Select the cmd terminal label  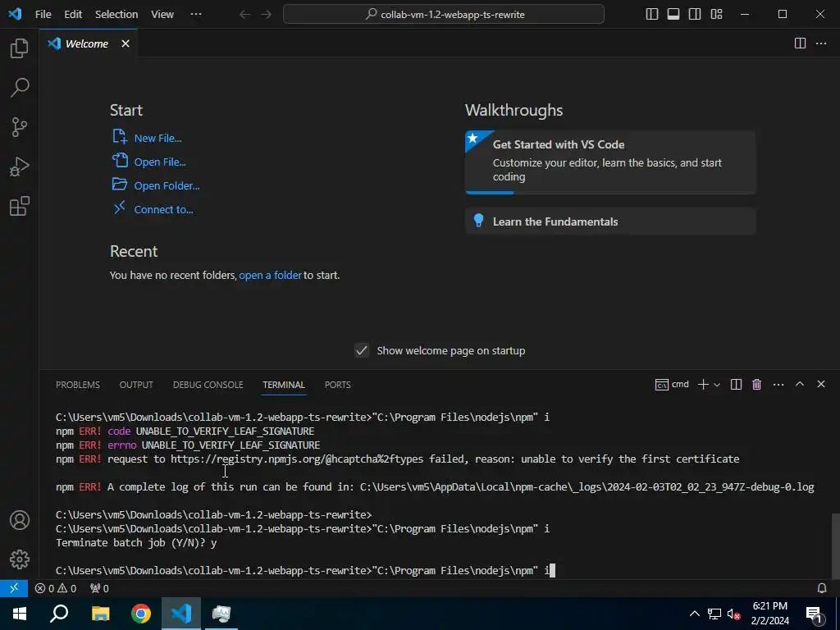(x=673, y=384)
